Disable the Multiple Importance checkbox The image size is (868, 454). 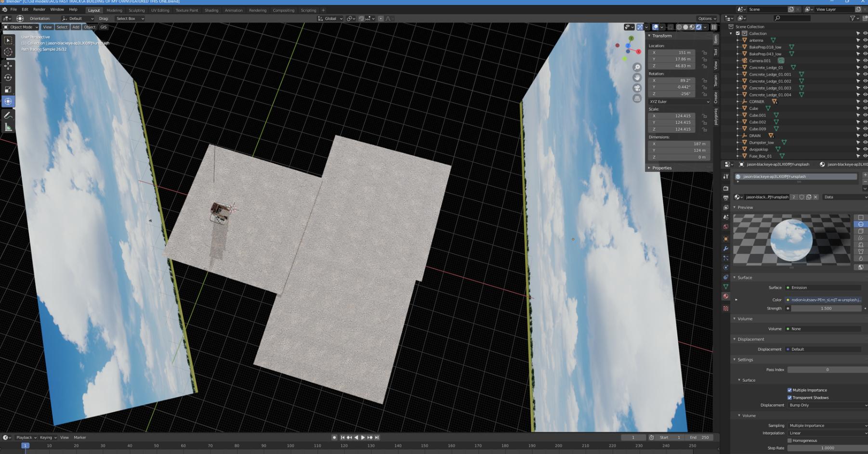pyautogui.click(x=789, y=390)
